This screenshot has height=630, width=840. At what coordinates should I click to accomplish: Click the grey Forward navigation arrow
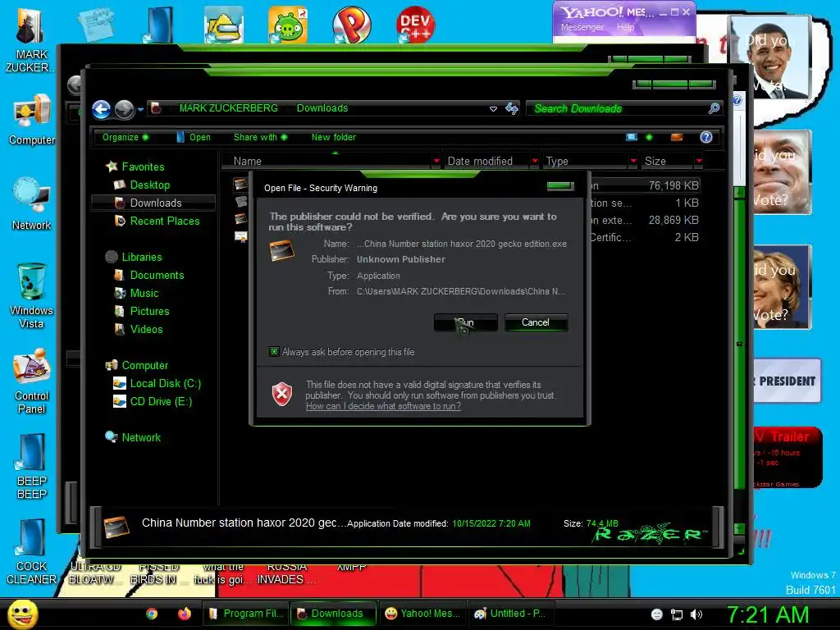(x=125, y=109)
